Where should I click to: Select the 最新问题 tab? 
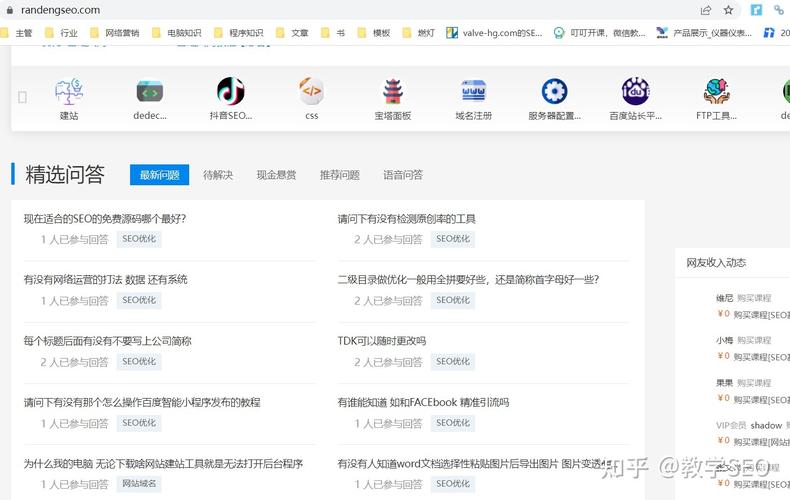point(159,175)
